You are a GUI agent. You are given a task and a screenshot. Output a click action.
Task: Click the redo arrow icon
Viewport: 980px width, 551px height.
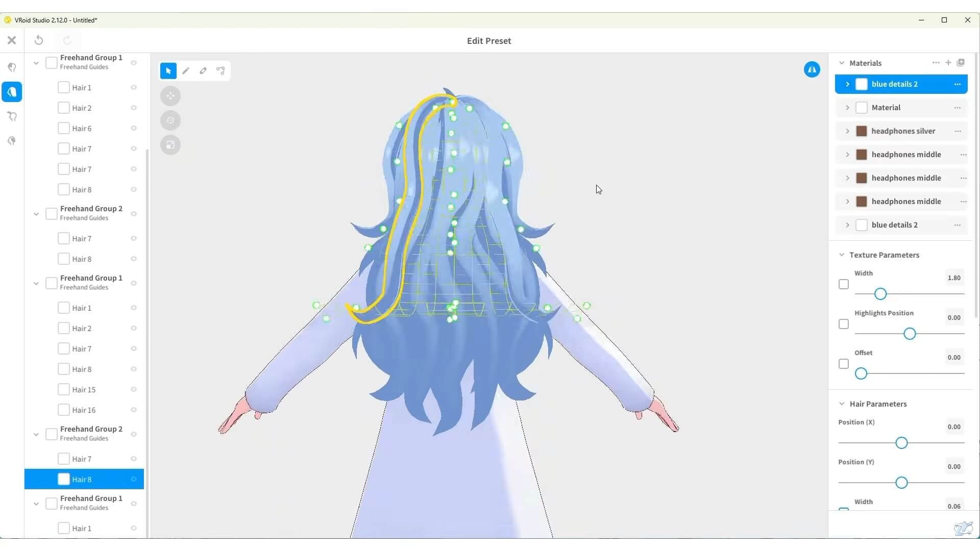coord(67,40)
